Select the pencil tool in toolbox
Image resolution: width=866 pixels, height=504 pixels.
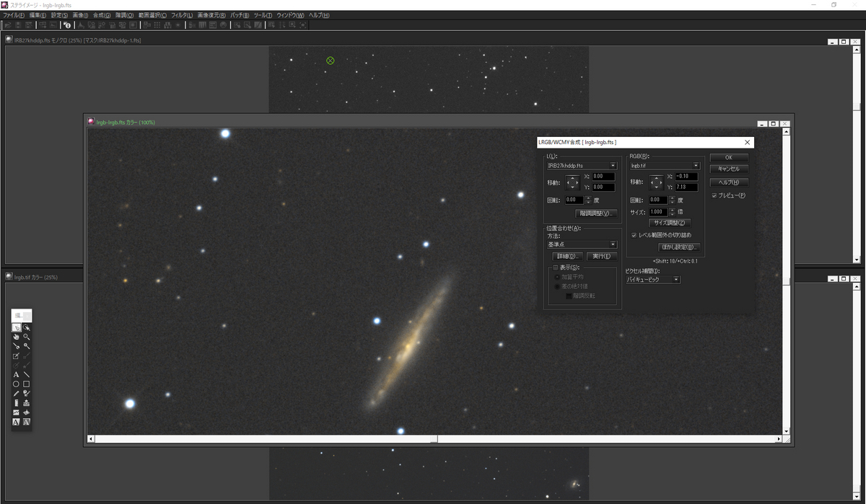click(16, 394)
